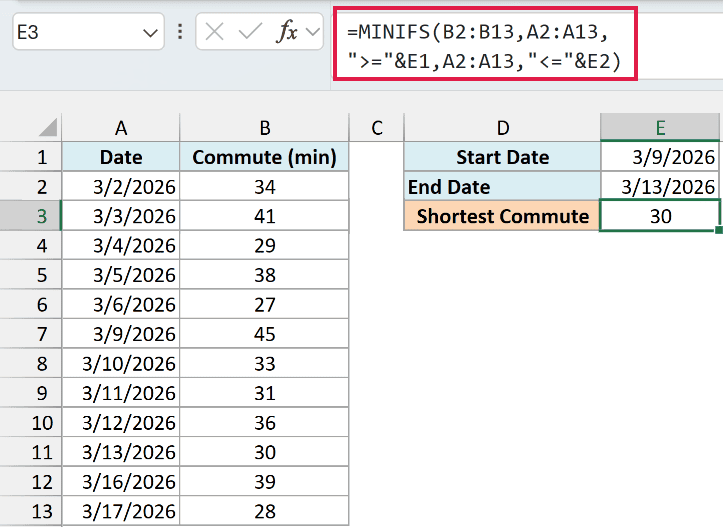This screenshot has height=527, width=723.
Task: Click commute value 27
Action: coord(265,305)
